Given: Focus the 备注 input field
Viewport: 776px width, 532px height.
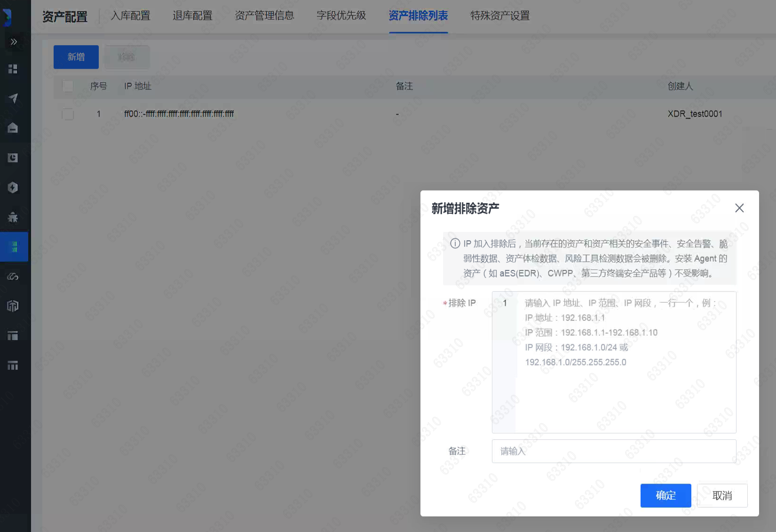Looking at the screenshot, I should coord(614,451).
